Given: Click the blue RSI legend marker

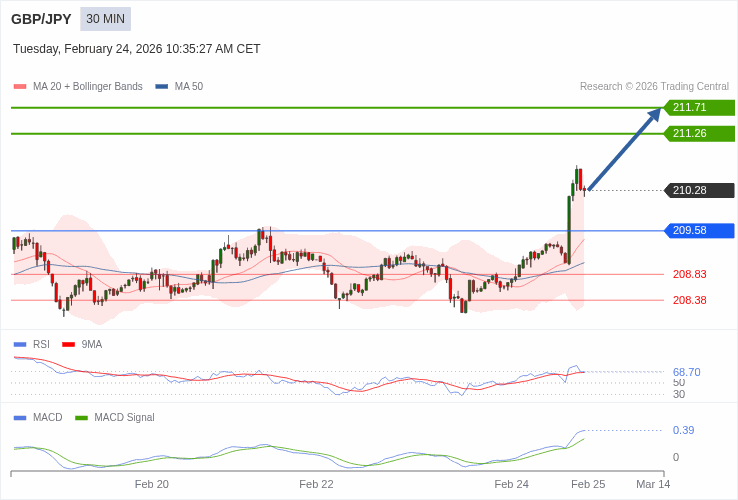Looking at the screenshot, I should pos(20,345).
